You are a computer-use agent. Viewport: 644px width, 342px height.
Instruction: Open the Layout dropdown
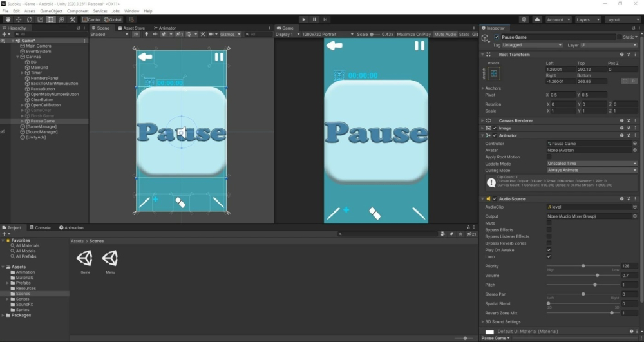[622, 19]
